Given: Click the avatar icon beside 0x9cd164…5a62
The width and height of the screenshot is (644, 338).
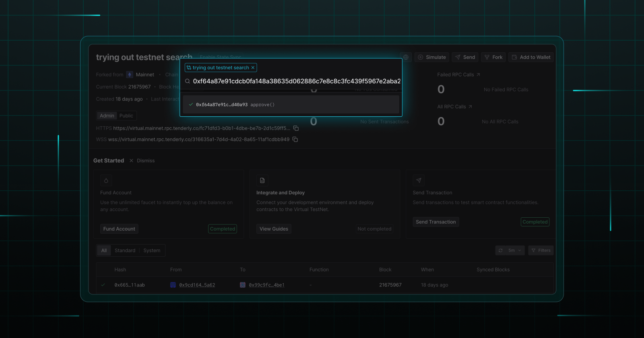Looking at the screenshot, I should tap(173, 285).
